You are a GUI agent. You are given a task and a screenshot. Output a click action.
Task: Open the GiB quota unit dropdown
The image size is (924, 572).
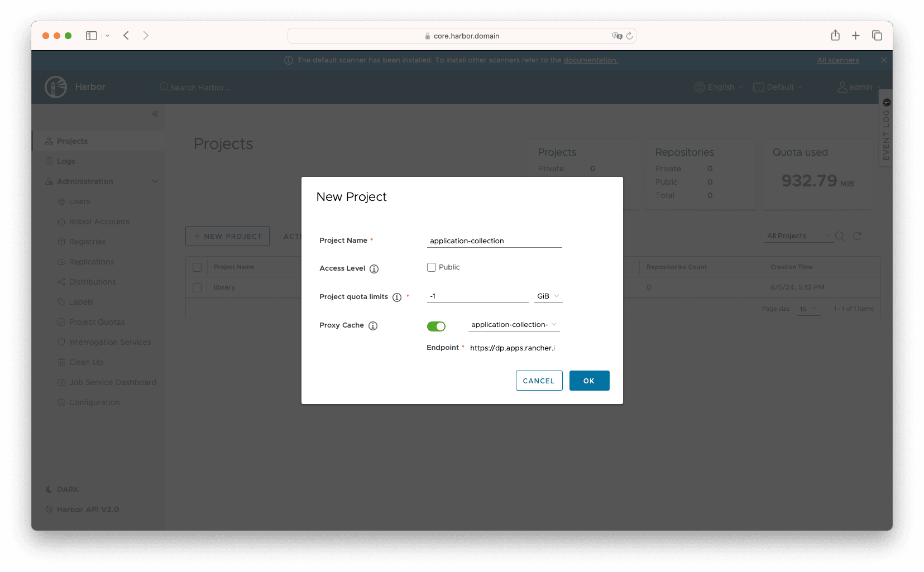point(548,296)
